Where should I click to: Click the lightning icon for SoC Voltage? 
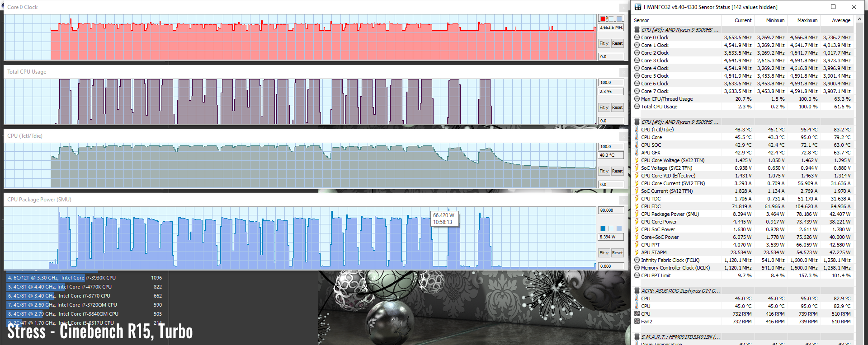(637, 168)
